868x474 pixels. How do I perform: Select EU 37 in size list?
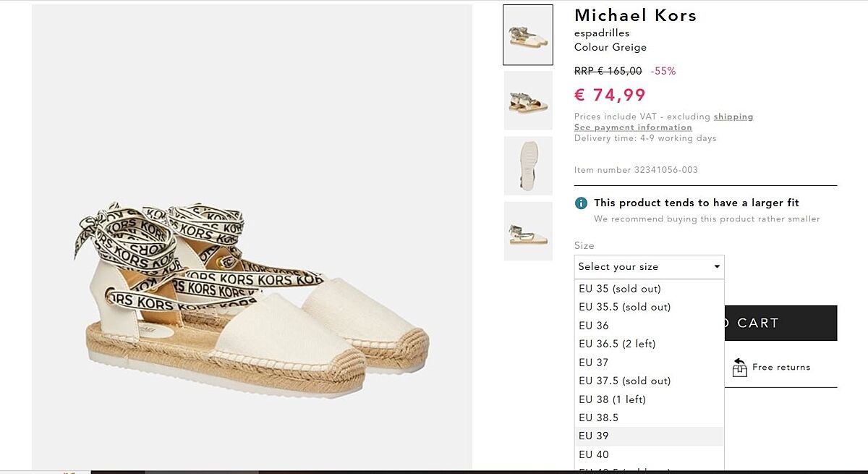tap(594, 363)
